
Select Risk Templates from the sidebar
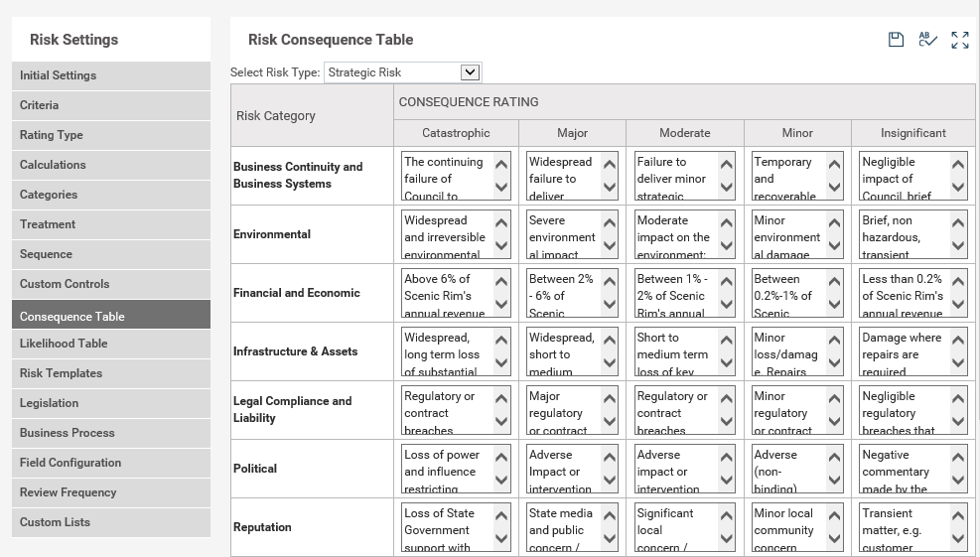click(x=111, y=373)
